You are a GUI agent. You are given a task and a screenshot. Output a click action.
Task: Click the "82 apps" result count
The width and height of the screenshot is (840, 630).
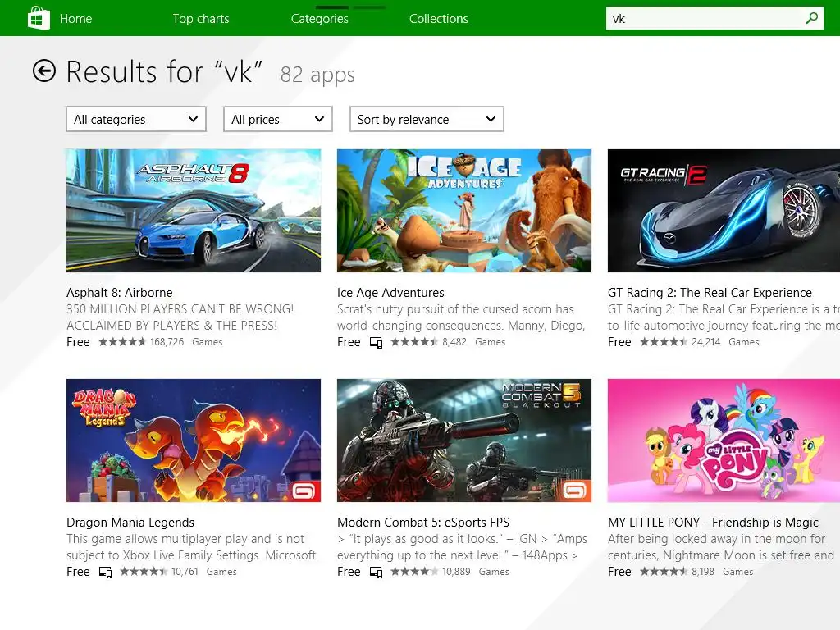pos(317,75)
